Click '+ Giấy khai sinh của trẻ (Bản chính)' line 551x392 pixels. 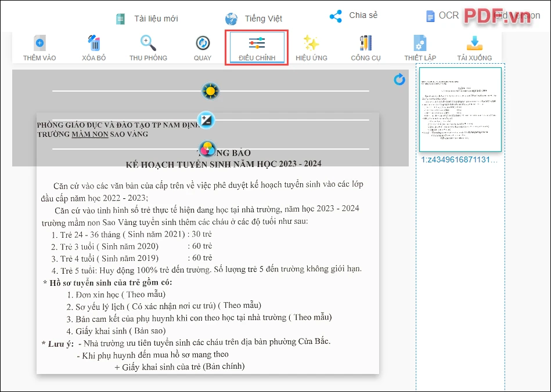179,366
